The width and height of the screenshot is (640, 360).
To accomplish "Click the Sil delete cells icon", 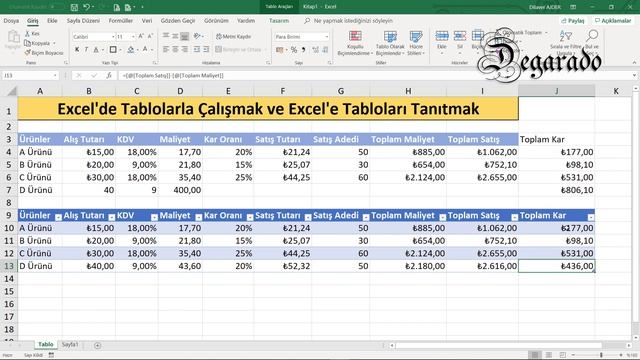I will click(x=460, y=36).
